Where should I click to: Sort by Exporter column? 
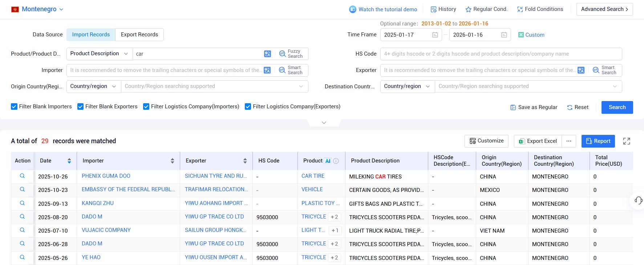245,161
